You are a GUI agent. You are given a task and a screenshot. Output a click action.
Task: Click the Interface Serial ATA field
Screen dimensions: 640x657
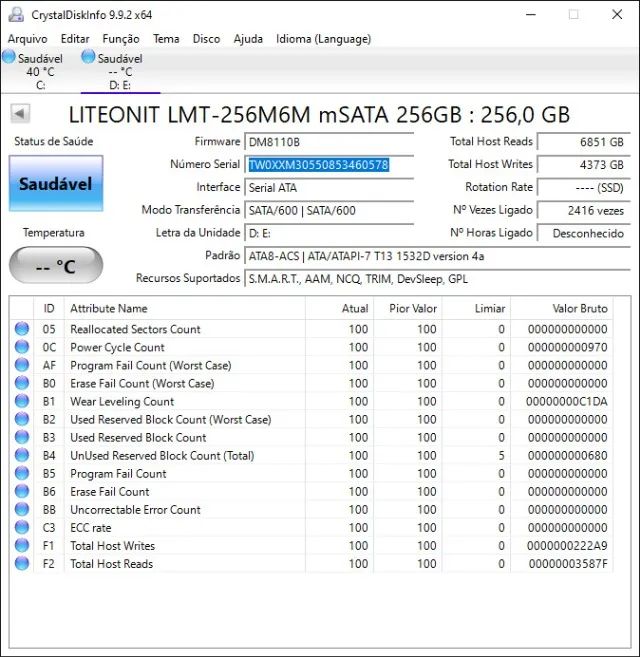tap(329, 187)
